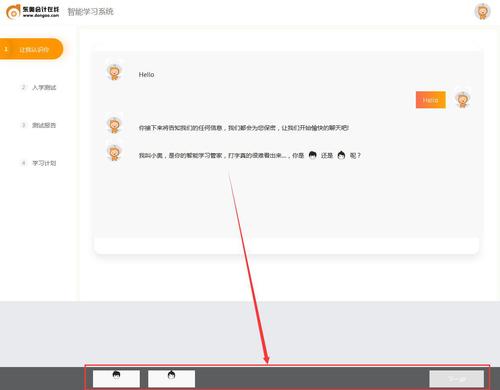Click the Dongao logo in the header
The width and height of the screenshot is (500, 390).
(x=33, y=12)
